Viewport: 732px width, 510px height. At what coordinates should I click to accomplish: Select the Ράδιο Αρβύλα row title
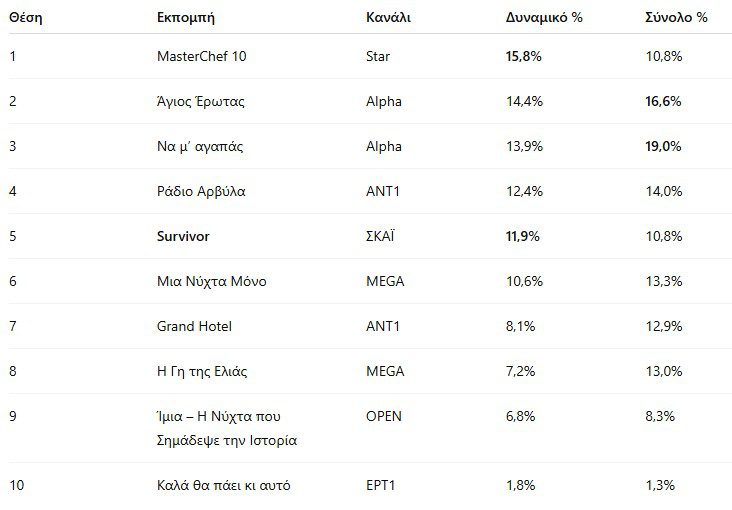coord(201,191)
